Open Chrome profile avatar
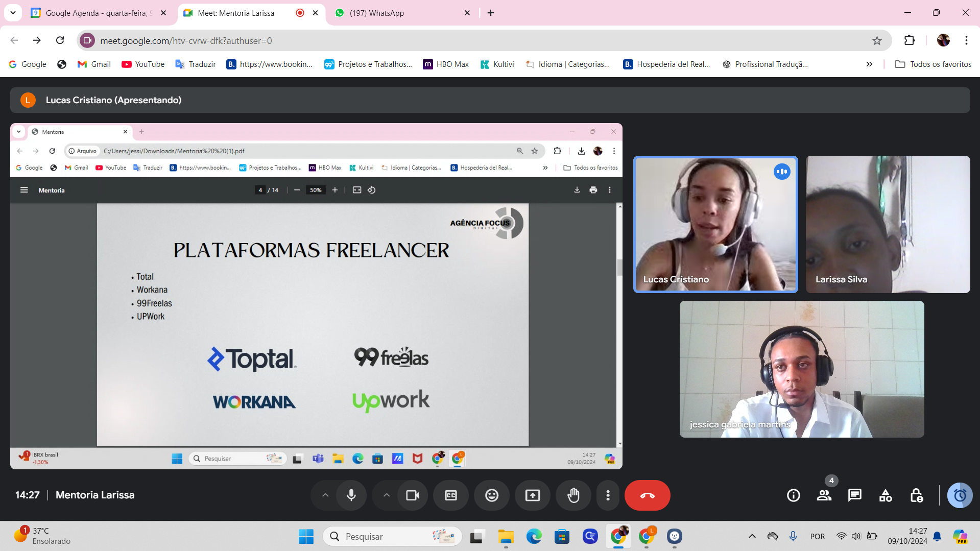980x551 pixels. point(943,40)
